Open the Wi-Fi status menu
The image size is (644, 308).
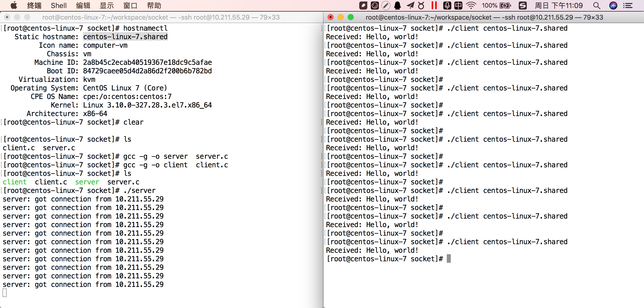pyautogui.click(x=471, y=5)
